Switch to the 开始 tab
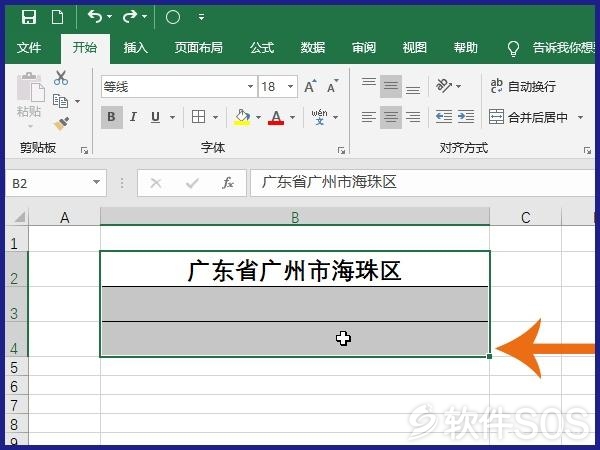Screen dimensions: 600x450 85,47
